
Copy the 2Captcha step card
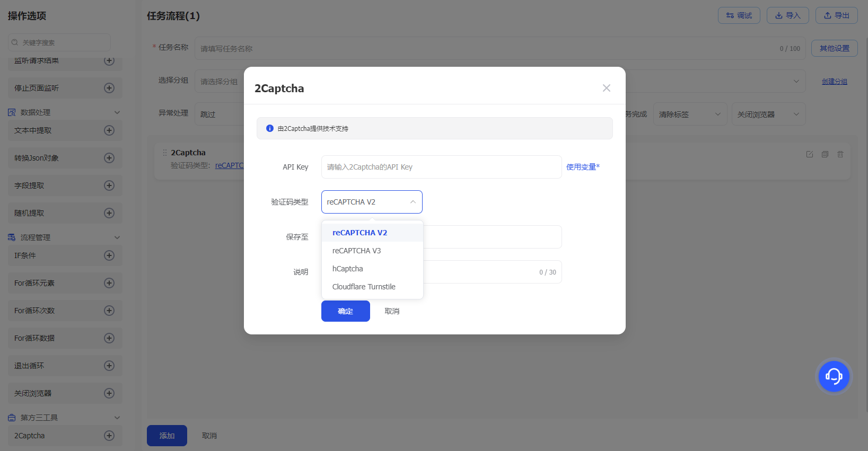tap(825, 154)
